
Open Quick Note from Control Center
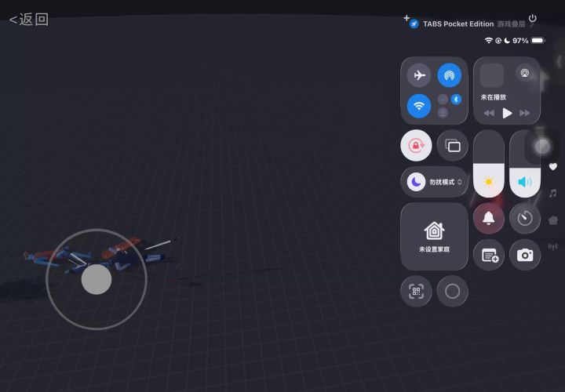coord(489,255)
